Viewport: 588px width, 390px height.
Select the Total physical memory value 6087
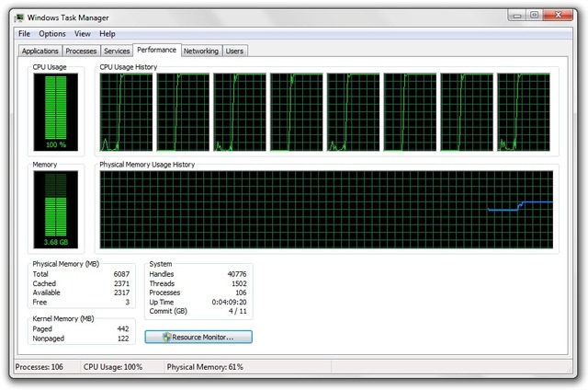(121, 274)
